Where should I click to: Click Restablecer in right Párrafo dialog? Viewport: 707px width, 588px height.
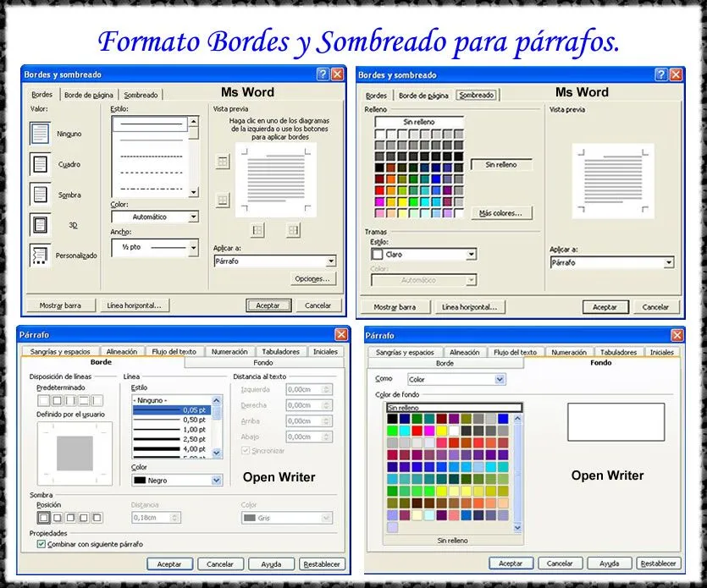(658, 563)
